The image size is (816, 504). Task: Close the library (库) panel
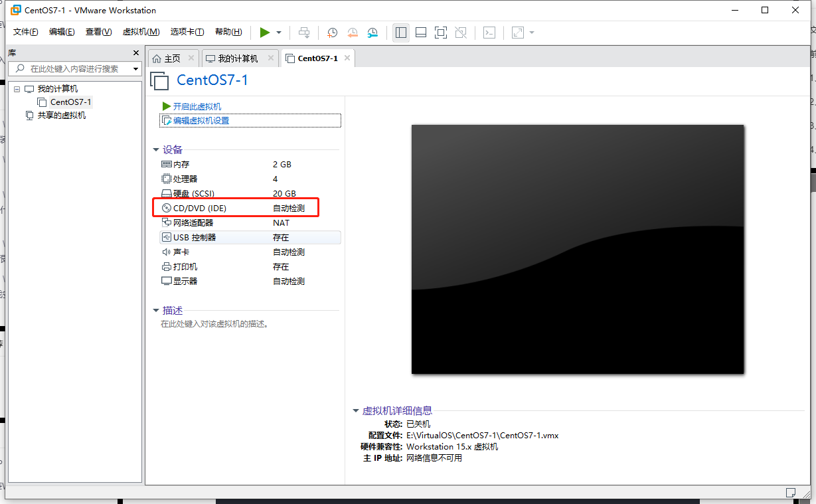pyautogui.click(x=136, y=52)
